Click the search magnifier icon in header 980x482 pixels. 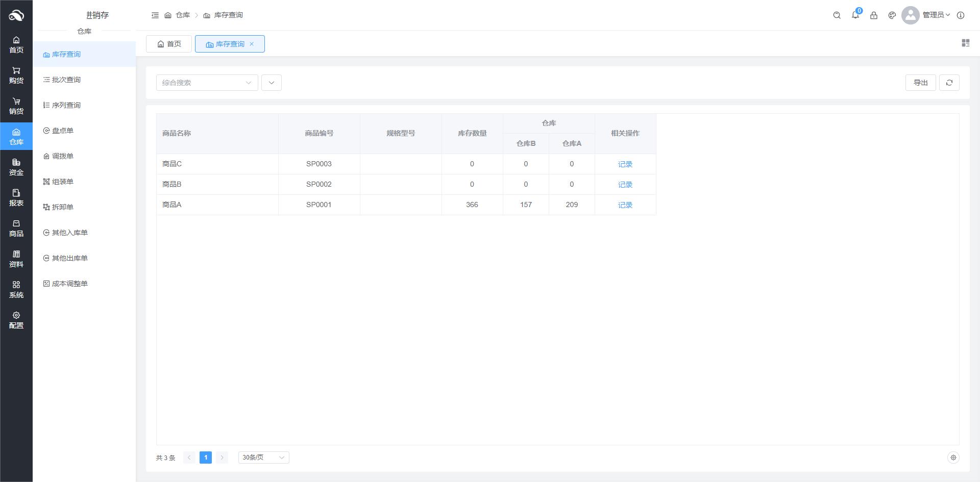(837, 15)
